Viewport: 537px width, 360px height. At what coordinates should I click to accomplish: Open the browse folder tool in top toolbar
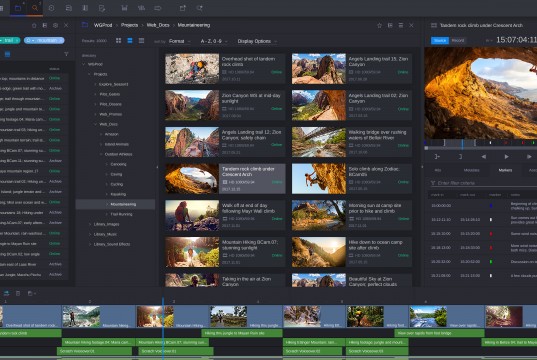[x=18, y=8]
